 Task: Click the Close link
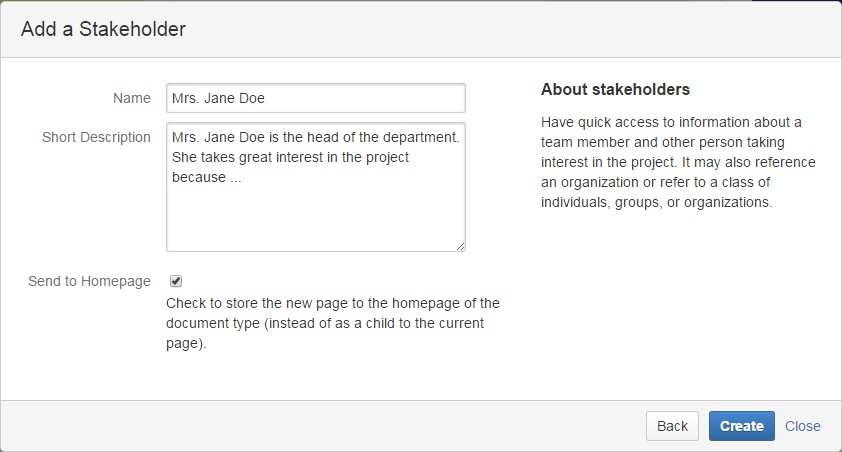pyautogui.click(x=802, y=426)
